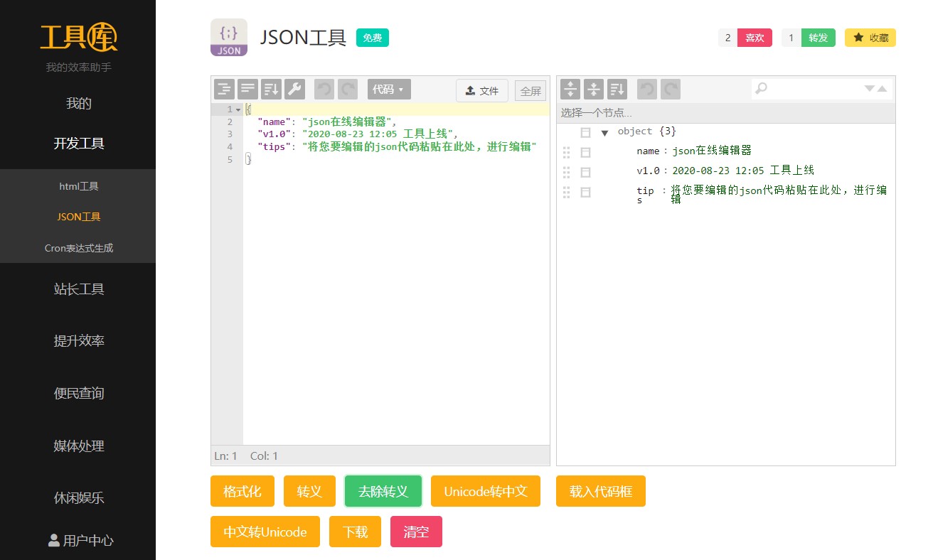Click the sort icon in code editor toolbar
This screenshot has height=560, width=933.
(272, 90)
